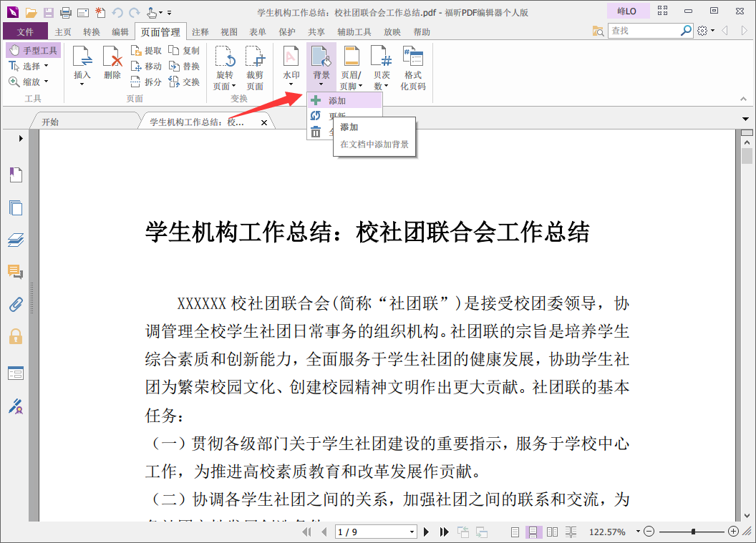Switch to the Comment (注释) tab
Image resolution: width=756 pixels, height=543 pixels.
[200, 31]
